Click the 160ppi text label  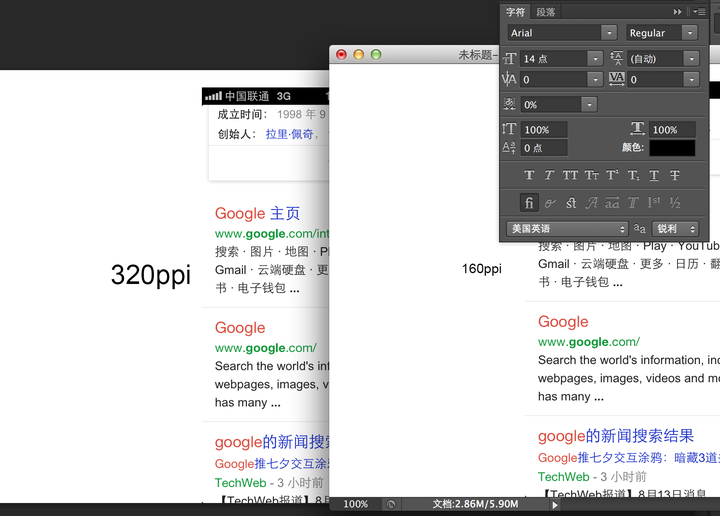point(481,269)
